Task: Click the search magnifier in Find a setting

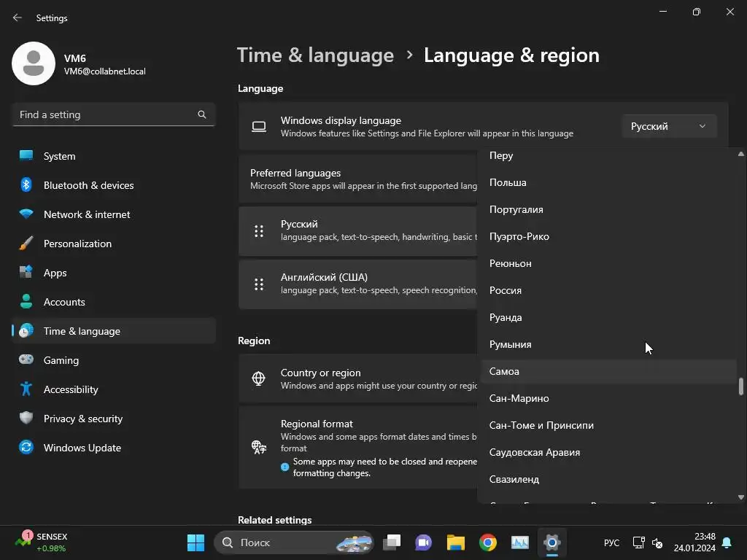Action: pos(202,114)
